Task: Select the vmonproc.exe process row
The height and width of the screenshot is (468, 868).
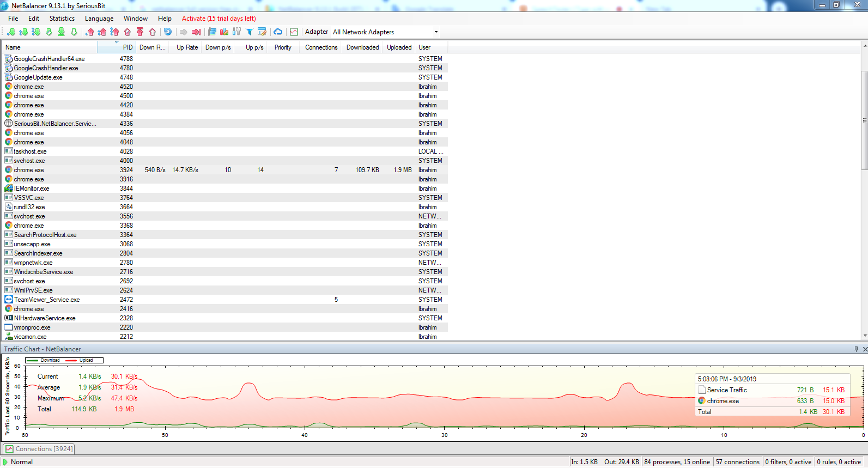Action: 225,327
